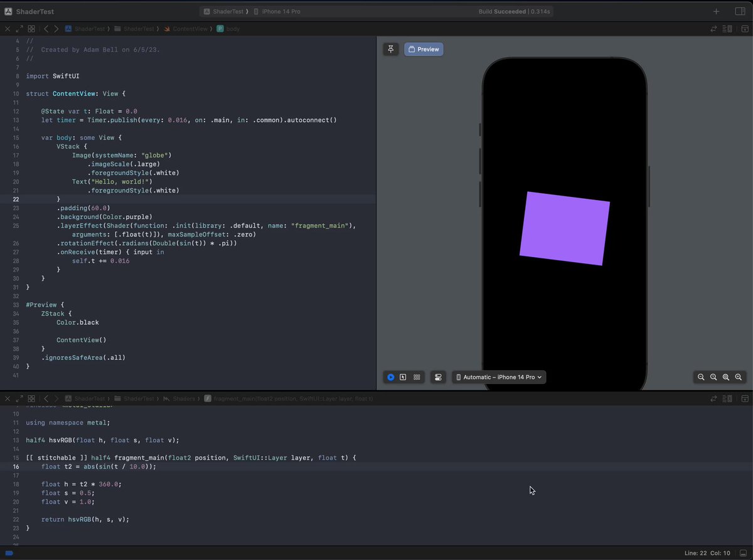Open the Automatic – iPhone 14 Pro dropdown

point(499,377)
